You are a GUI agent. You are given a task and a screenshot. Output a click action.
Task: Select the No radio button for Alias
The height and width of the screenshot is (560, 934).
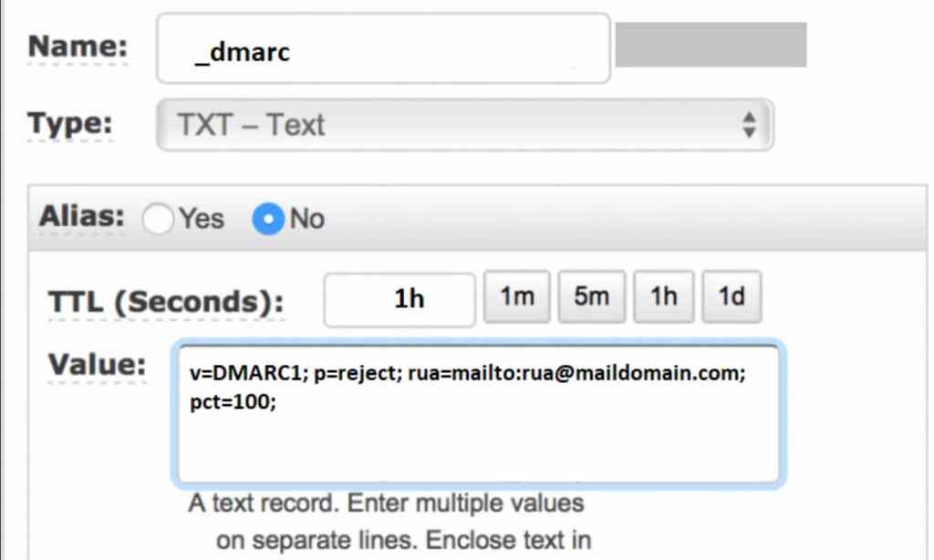point(268,219)
